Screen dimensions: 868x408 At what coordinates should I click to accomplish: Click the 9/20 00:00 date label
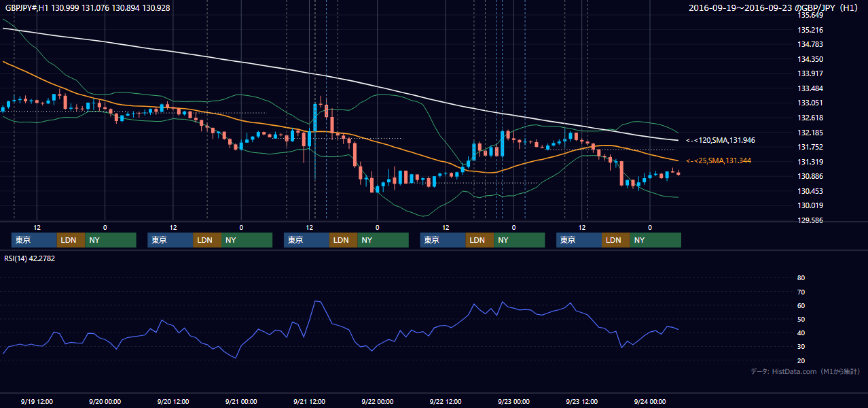coord(105,402)
